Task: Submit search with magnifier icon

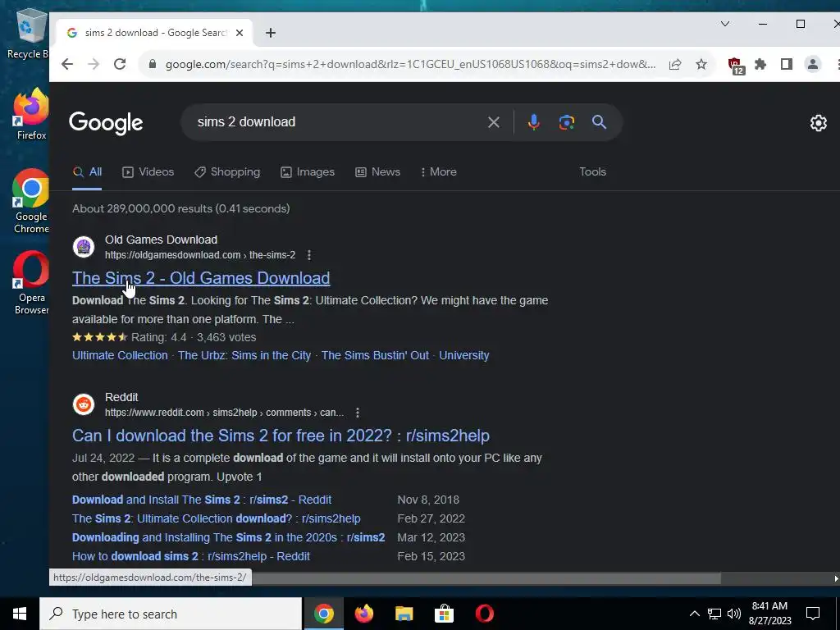Action: pos(599,122)
